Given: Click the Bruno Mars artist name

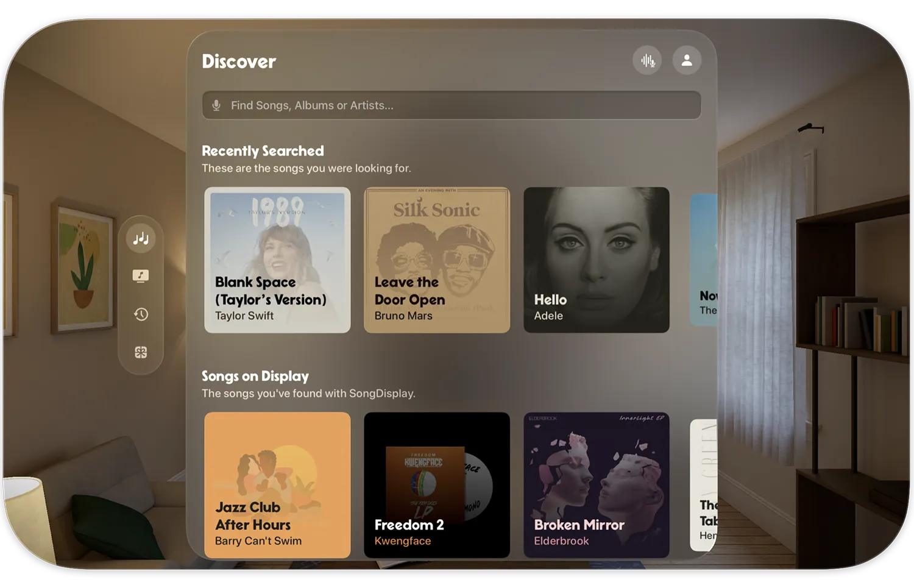Looking at the screenshot, I should (403, 316).
